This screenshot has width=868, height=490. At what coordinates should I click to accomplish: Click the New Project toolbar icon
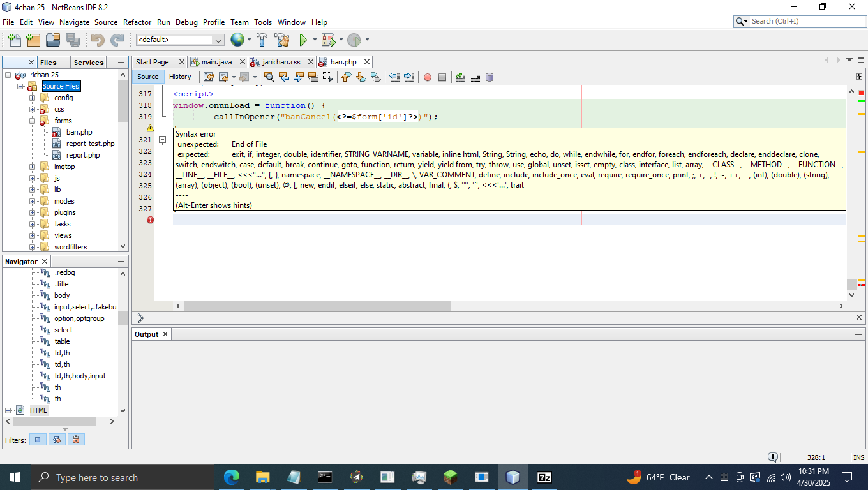coord(32,40)
